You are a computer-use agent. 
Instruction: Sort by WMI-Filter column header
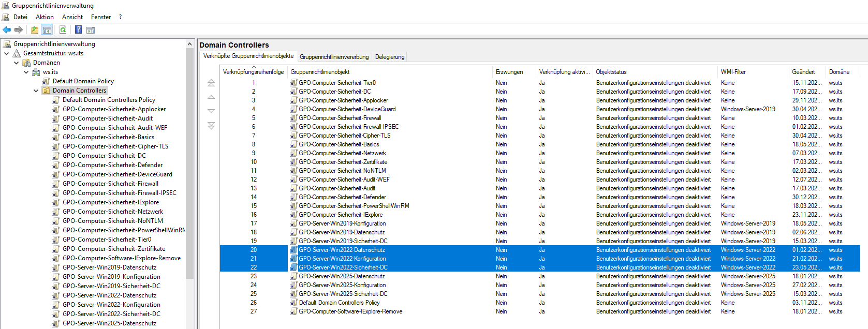754,72
